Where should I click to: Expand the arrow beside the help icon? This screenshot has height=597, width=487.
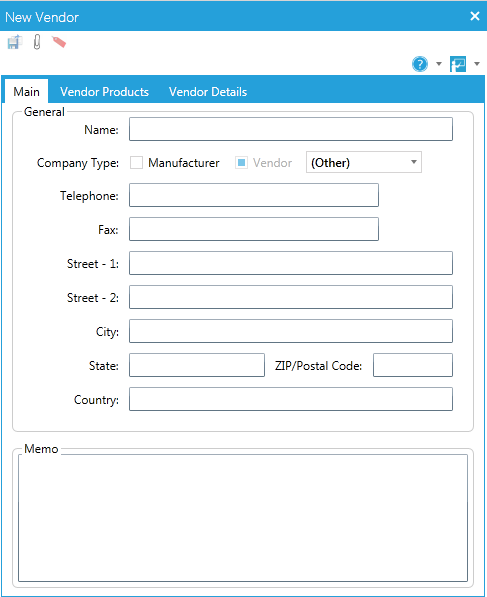pos(439,64)
